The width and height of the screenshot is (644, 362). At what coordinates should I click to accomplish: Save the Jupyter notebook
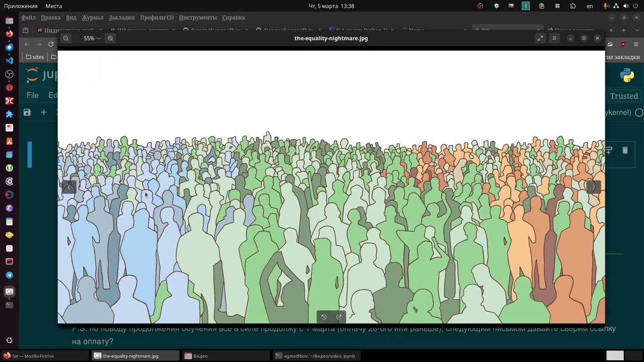pyautogui.click(x=27, y=113)
